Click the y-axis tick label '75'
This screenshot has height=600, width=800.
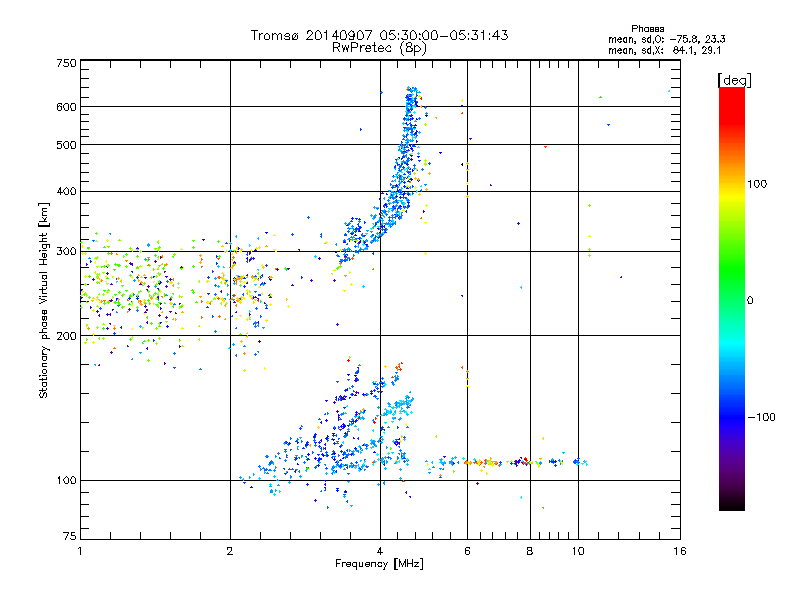coord(70,536)
